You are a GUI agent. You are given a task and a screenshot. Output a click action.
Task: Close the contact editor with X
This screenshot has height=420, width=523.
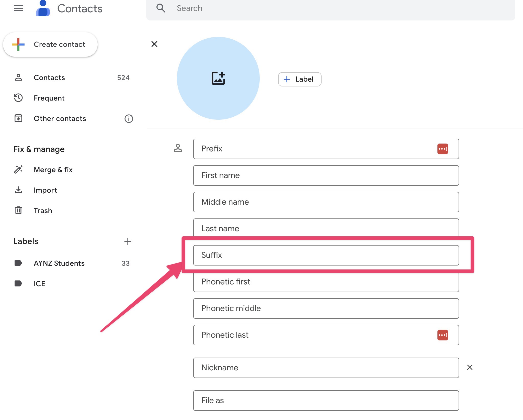pos(154,44)
